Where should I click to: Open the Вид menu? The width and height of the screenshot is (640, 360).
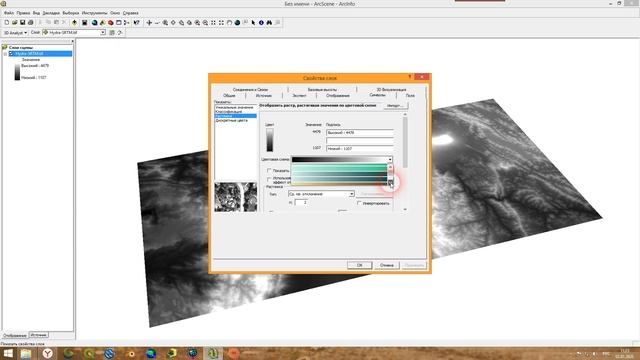pyautogui.click(x=36, y=13)
